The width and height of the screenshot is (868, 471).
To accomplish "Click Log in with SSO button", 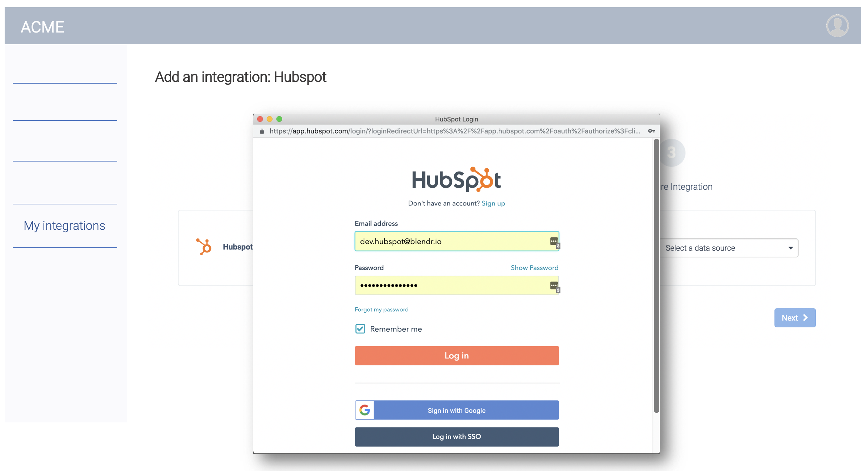I will click(x=457, y=437).
